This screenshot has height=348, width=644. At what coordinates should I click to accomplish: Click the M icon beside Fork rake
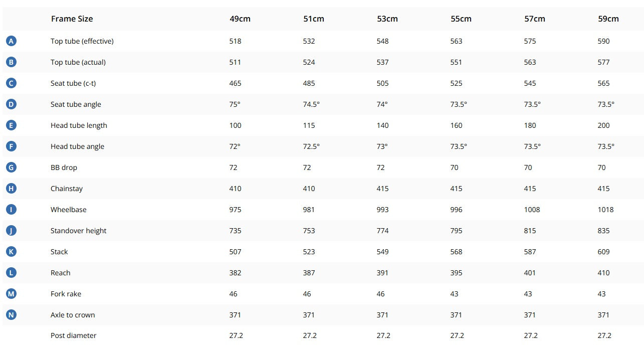coord(11,294)
